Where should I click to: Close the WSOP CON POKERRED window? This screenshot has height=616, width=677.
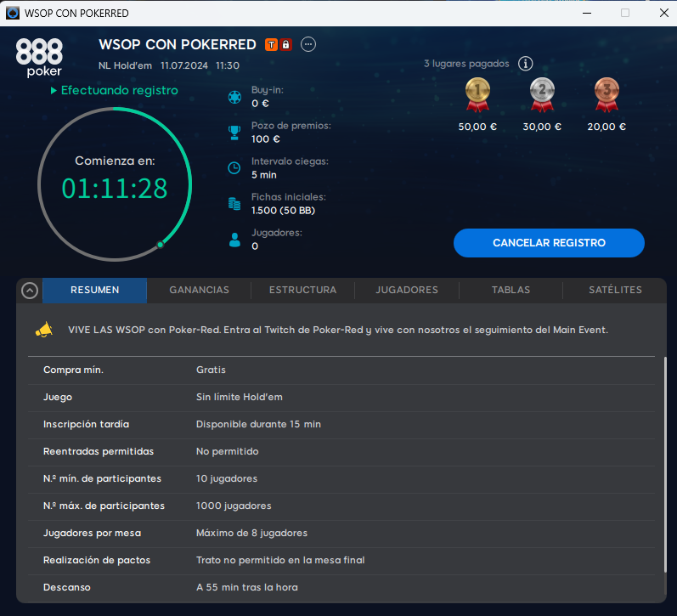click(x=664, y=13)
